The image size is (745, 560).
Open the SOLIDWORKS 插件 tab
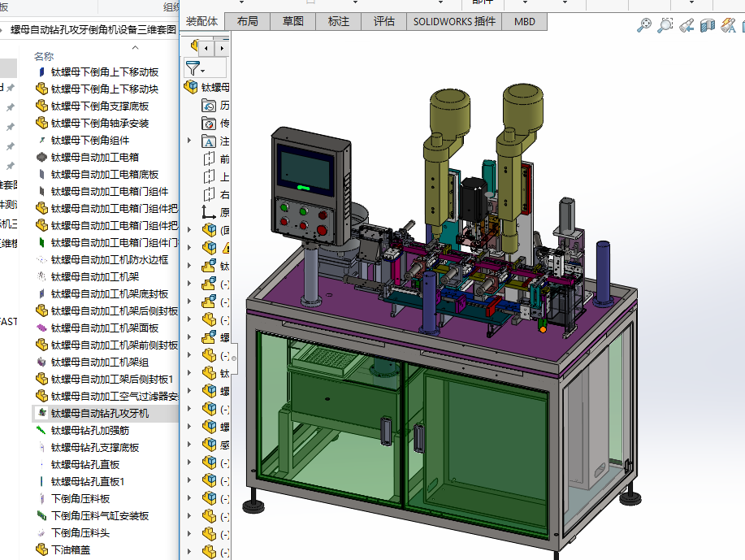tap(454, 21)
